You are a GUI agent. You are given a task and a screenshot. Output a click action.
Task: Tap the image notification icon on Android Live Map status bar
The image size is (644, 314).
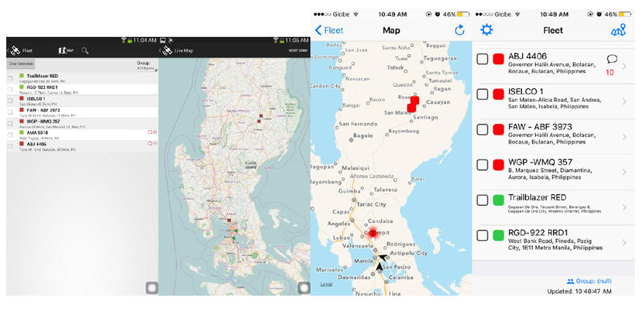pyautogui.click(x=162, y=40)
